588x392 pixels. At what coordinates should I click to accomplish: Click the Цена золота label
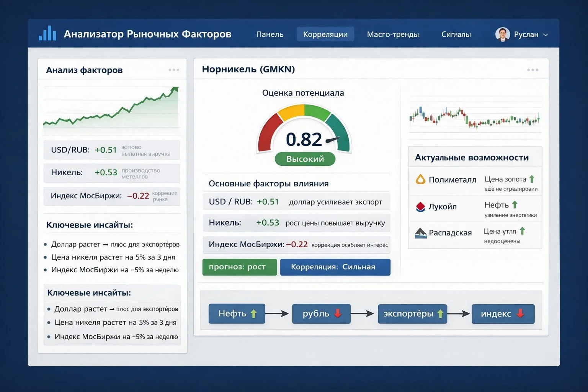505,179
